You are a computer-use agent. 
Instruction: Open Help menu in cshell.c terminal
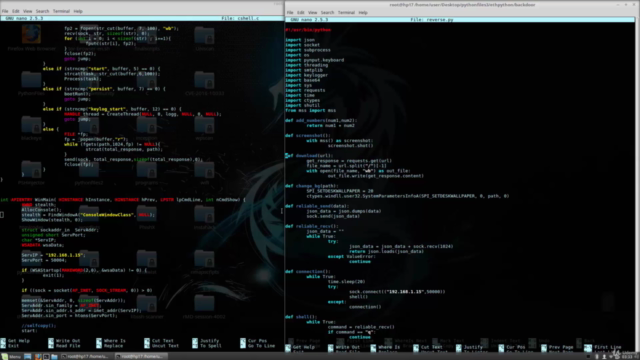[x=78, y=11]
